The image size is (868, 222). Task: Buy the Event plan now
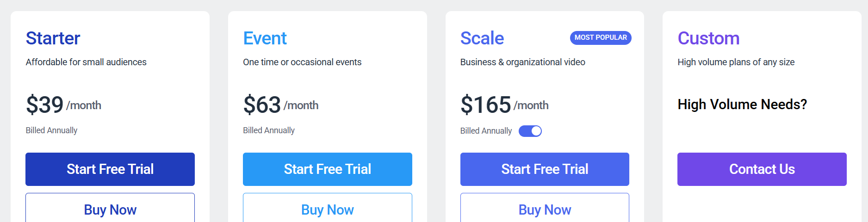328,210
